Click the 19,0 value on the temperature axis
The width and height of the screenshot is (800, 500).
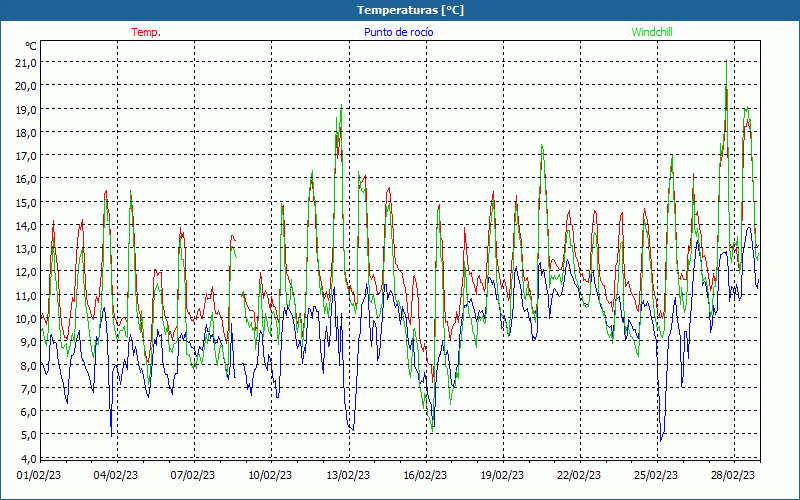(x=26, y=109)
